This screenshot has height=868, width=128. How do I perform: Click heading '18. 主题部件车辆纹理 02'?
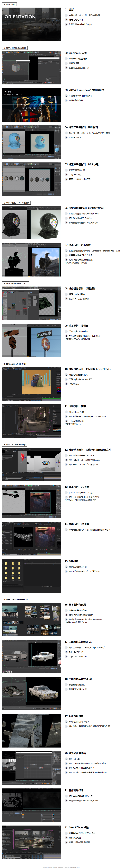point(78,679)
